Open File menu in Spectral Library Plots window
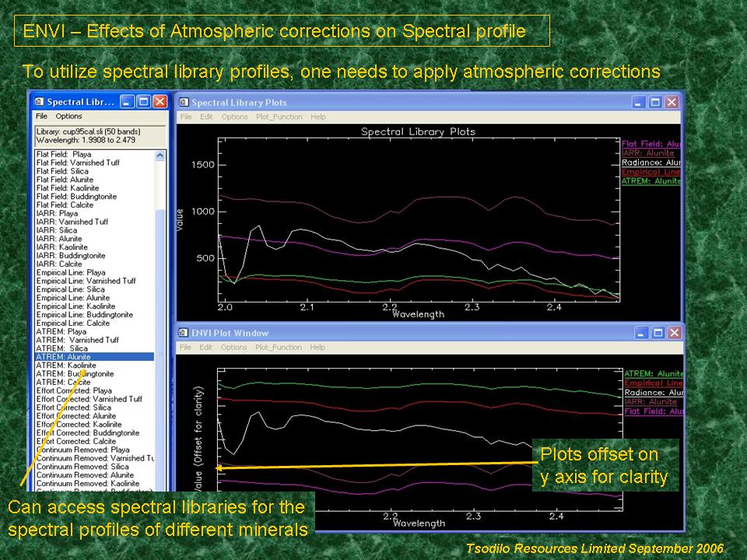 186,117
